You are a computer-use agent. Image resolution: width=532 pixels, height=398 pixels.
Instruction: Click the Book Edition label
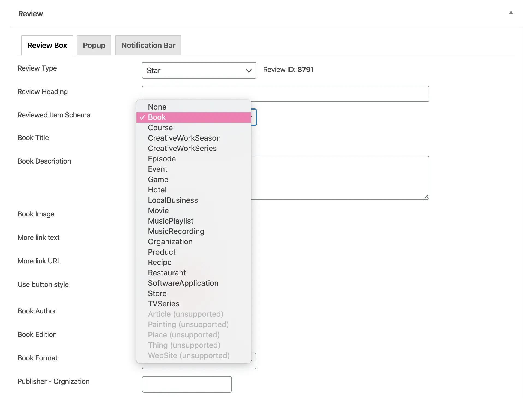pos(37,334)
